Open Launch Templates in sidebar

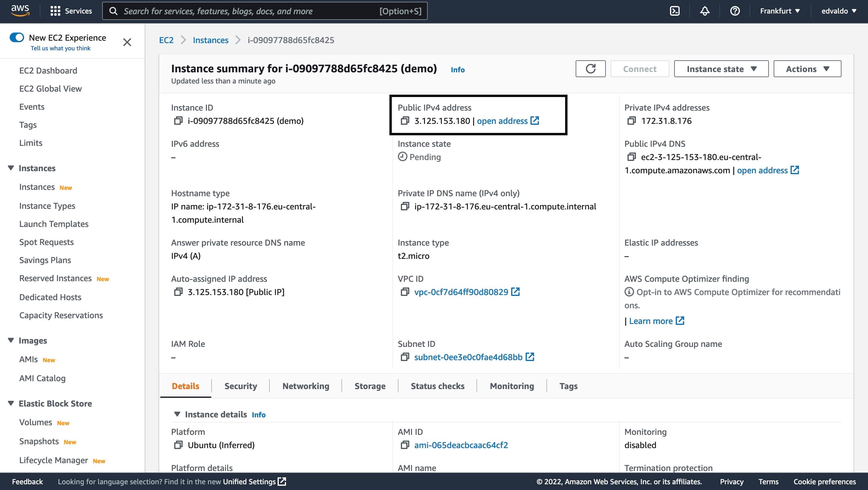(x=54, y=224)
